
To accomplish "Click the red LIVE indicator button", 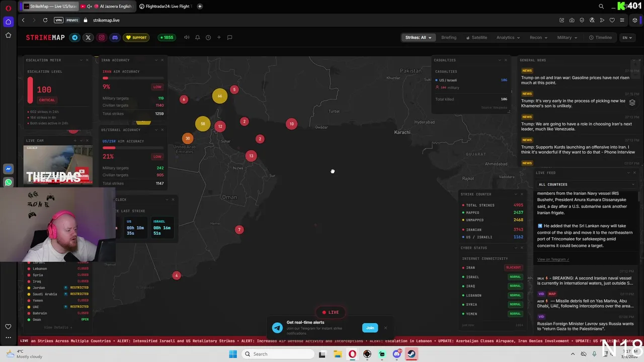I will pyautogui.click(x=331, y=312).
